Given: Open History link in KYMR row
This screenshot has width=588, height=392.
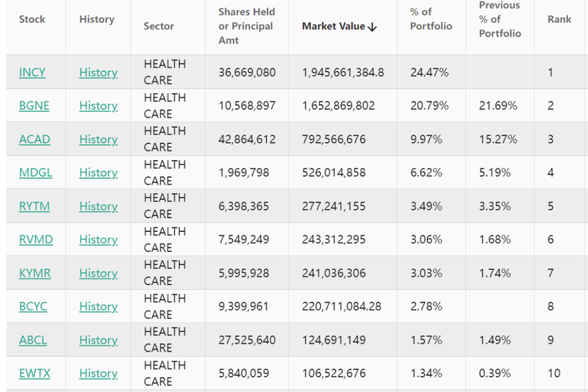Looking at the screenshot, I should point(98,273).
